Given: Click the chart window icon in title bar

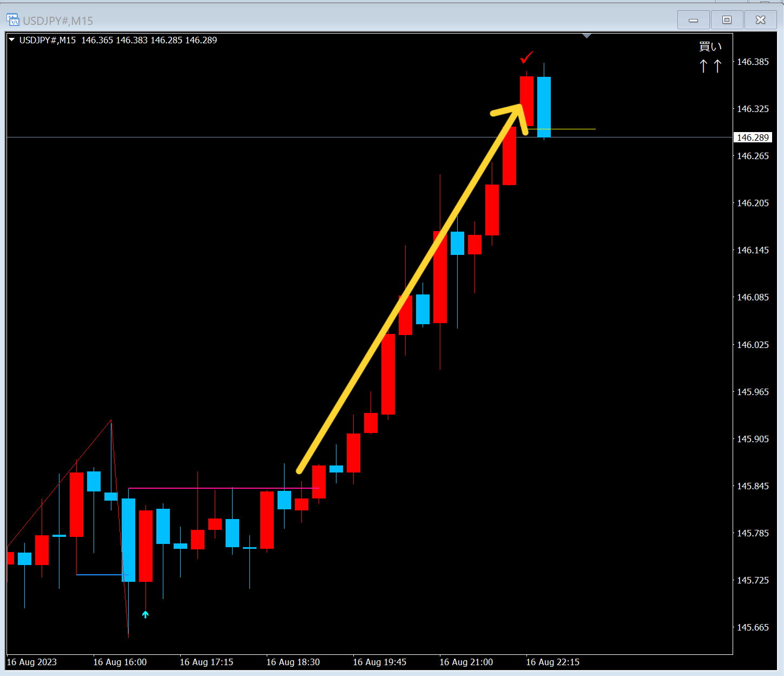Looking at the screenshot, I should coord(12,20).
